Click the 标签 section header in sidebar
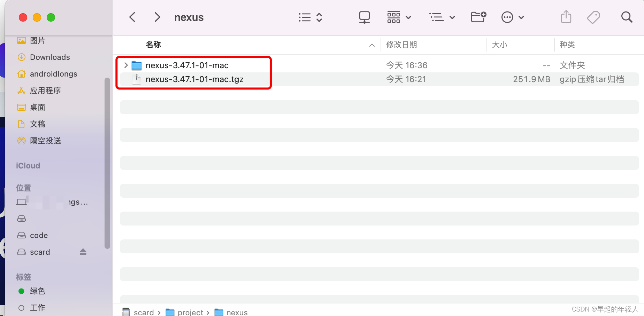The height and width of the screenshot is (316, 644). click(x=24, y=277)
